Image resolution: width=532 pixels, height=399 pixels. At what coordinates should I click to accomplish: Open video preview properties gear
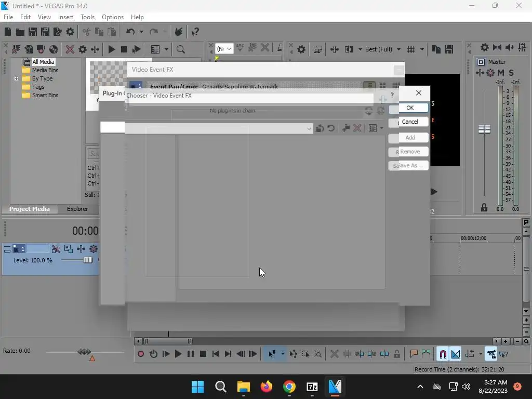(x=301, y=49)
